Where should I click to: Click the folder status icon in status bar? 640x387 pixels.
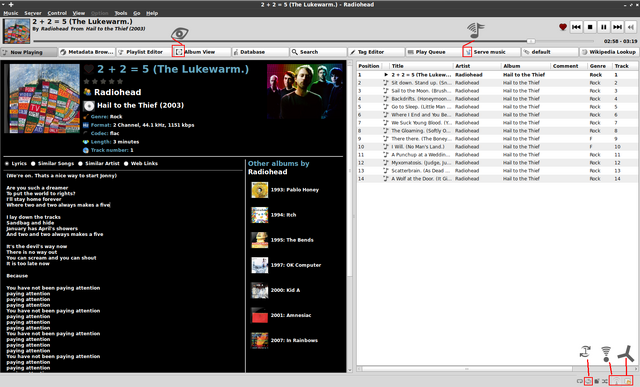pos(627,381)
